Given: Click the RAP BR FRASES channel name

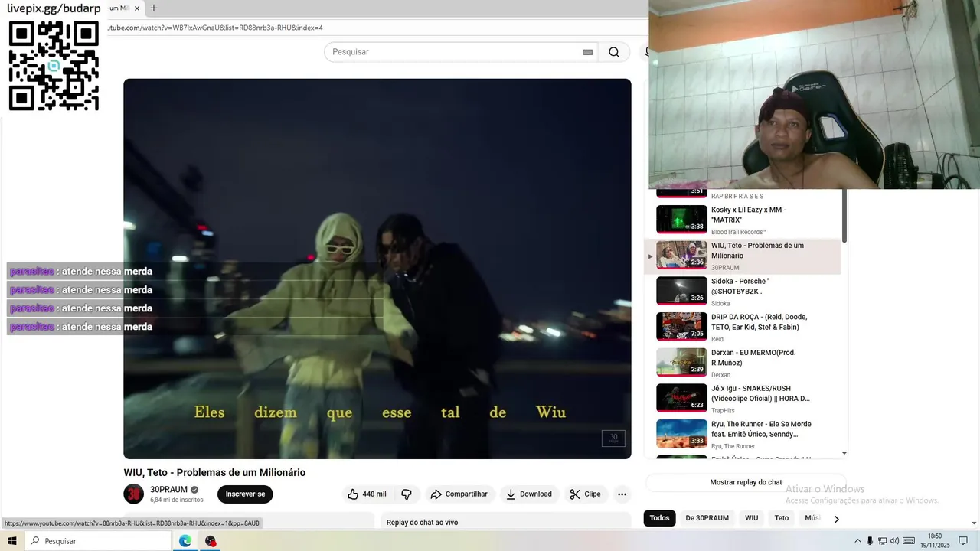Looking at the screenshot, I should (x=737, y=197).
